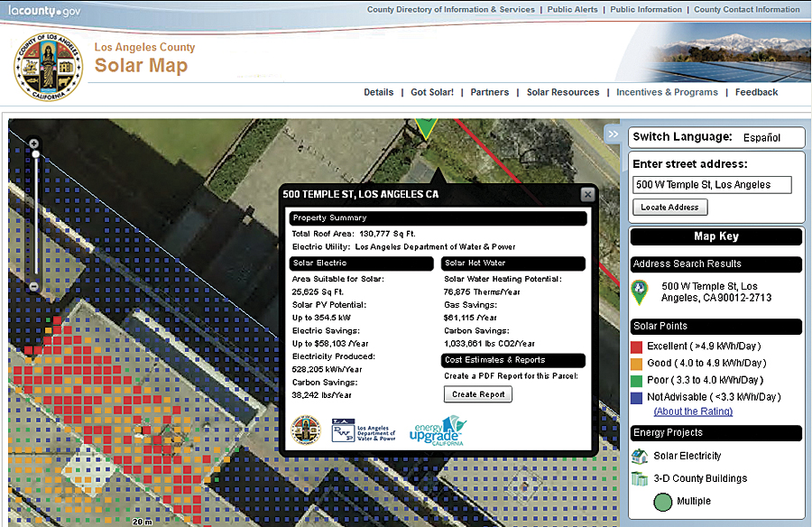The height and width of the screenshot is (527, 812).
Task: Click the green Multiple circle icon
Action: (x=662, y=502)
